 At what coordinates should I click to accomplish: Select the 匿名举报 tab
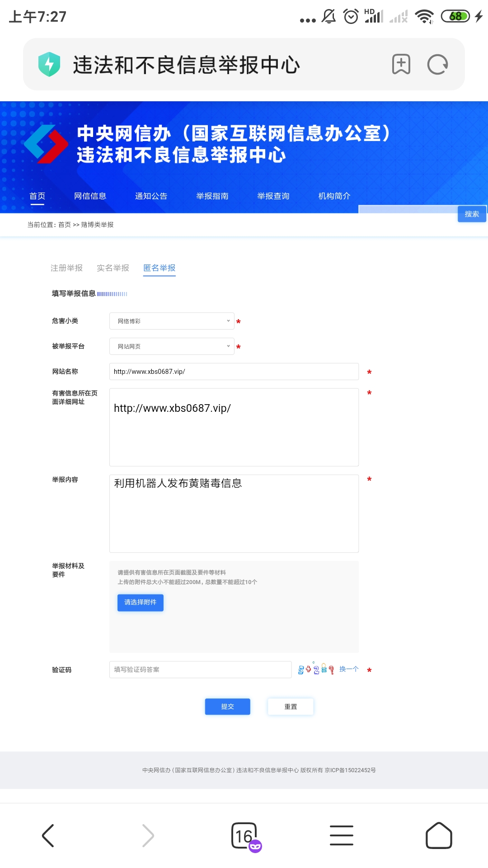(160, 268)
